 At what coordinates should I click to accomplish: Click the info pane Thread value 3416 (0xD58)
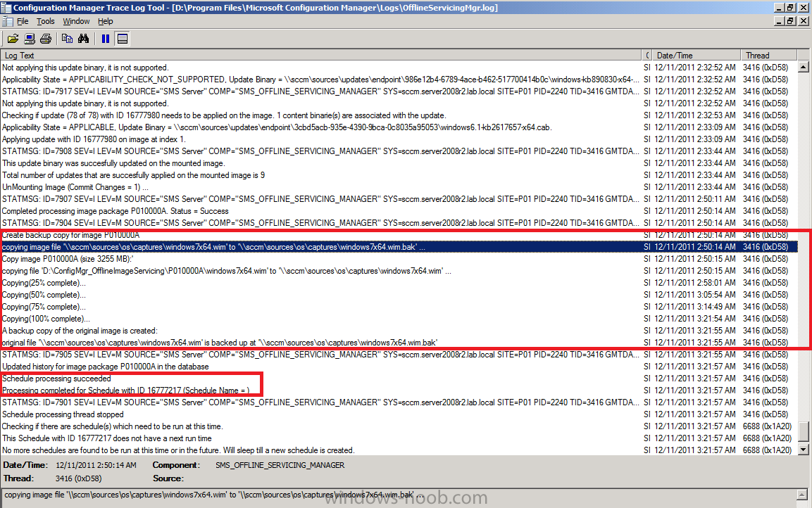pos(78,478)
